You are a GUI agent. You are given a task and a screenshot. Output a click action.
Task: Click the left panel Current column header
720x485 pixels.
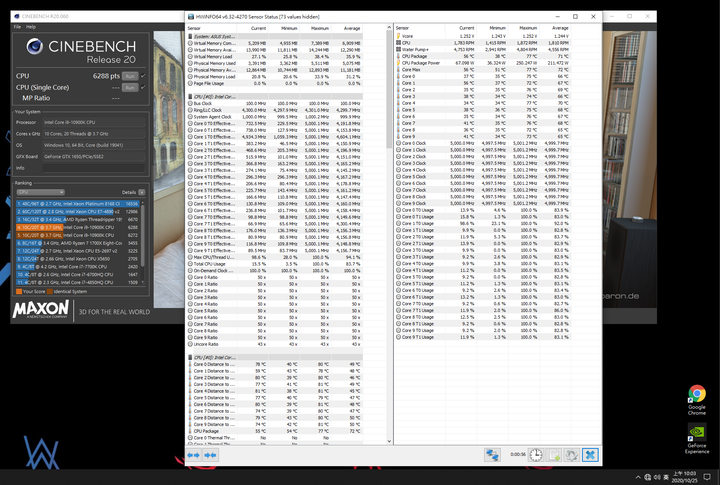pos(259,28)
